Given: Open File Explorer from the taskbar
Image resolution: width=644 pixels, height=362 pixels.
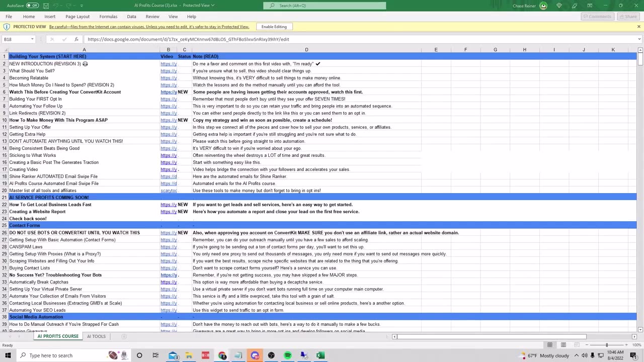Looking at the screenshot, I should coord(189,355).
